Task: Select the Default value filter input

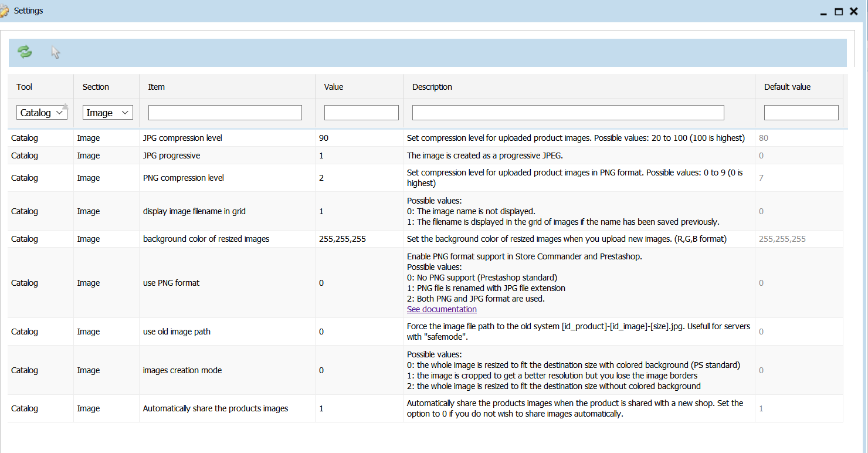Action: [801, 113]
